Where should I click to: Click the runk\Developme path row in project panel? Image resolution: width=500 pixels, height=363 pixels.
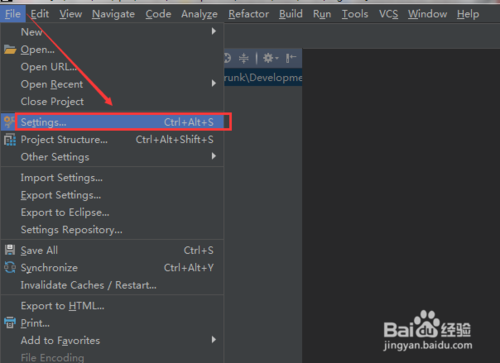click(x=263, y=78)
